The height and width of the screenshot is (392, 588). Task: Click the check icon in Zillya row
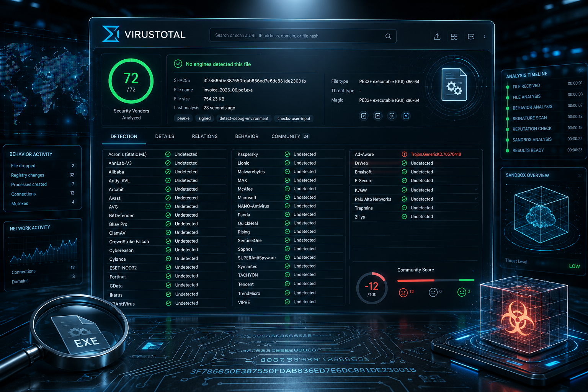tap(404, 217)
